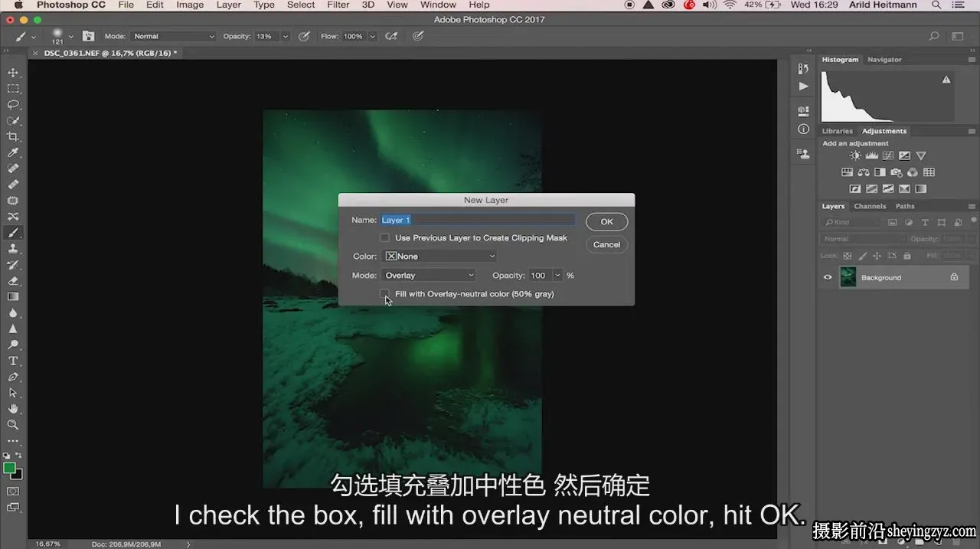Add a Levels adjustment
The image size is (980, 549).
coord(871,155)
